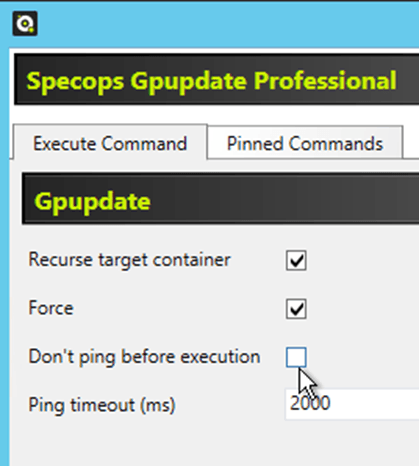Click the 2000 text in timeout field
Image resolution: width=419 pixels, height=466 pixels.
click(310, 403)
